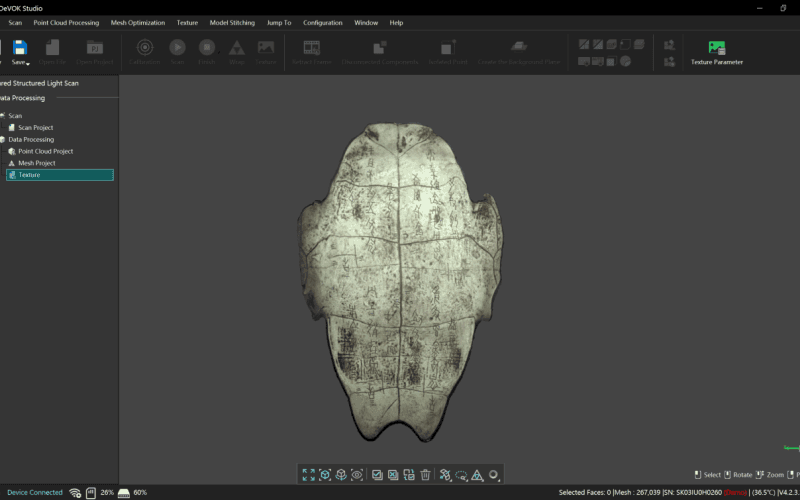Click the Wi-Fi status icon in the status bar
The image size is (800, 500).
pyautogui.click(x=75, y=492)
